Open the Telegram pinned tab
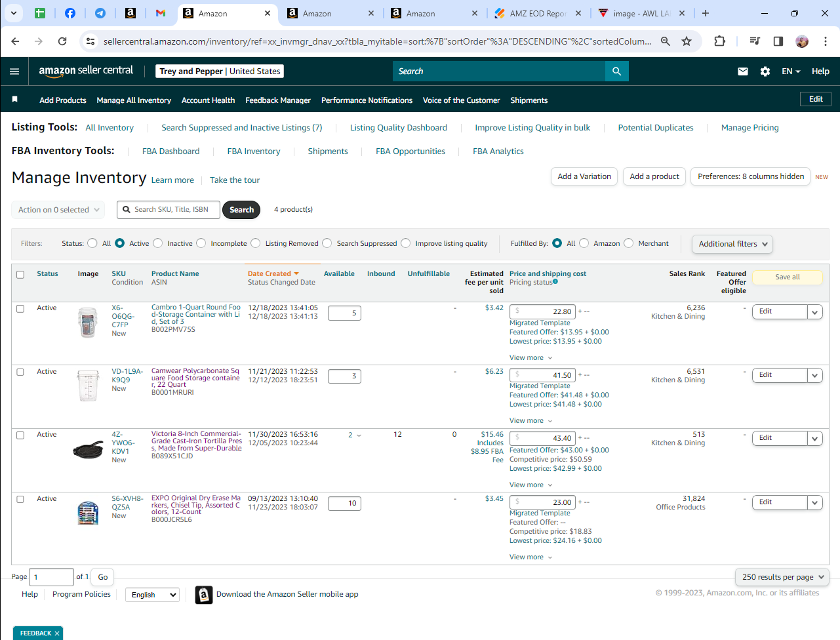The width and height of the screenshot is (840, 640). [x=100, y=13]
